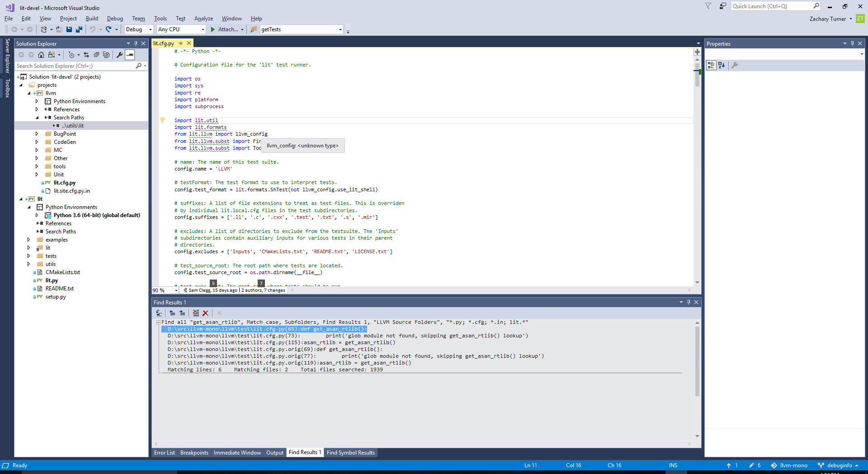Screen dimensions: 868x474
Task: Click the Alphabetical sort icon in Properties
Action: pyautogui.click(x=722, y=65)
